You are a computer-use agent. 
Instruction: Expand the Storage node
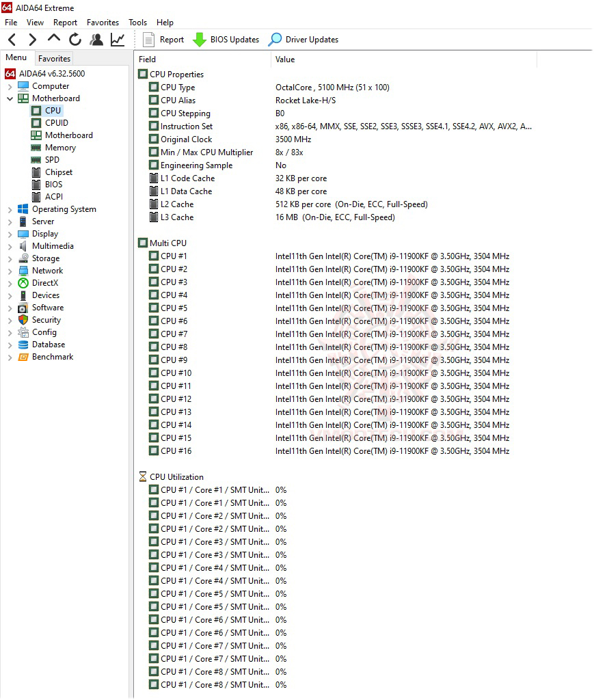tap(10, 258)
